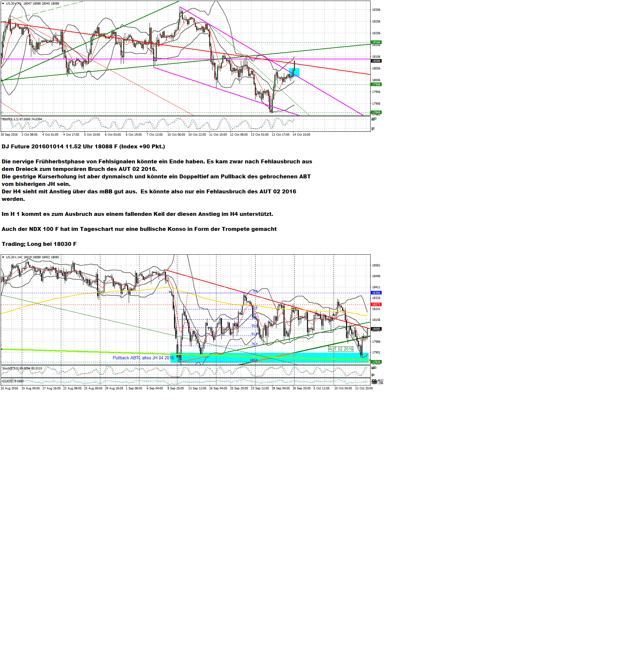This screenshot has height=660, width=644.
Task: Click the green 18166 price tag
Action: (x=376, y=42)
